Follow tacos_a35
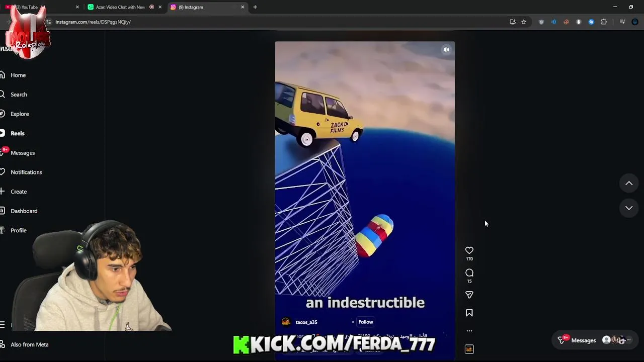This screenshot has height=362, width=644. (366, 322)
